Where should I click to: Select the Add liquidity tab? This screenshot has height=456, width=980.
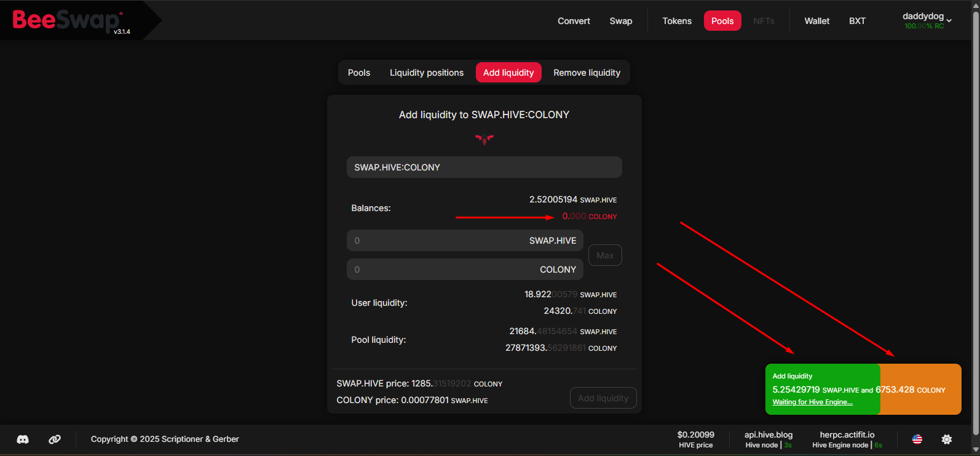(x=508, y=73)
